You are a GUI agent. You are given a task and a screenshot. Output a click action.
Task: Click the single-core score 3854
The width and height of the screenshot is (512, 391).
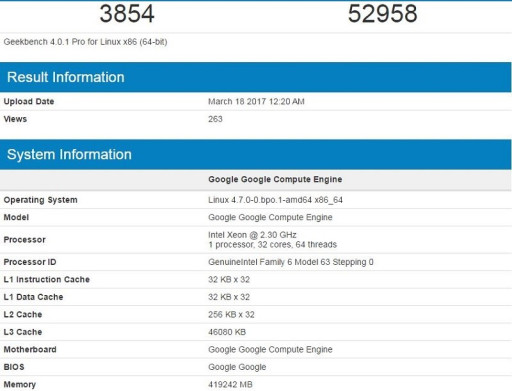(127, 14)
